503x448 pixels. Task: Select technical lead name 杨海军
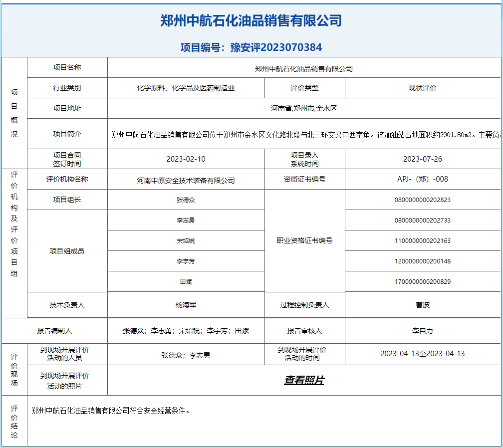[186, 305]
